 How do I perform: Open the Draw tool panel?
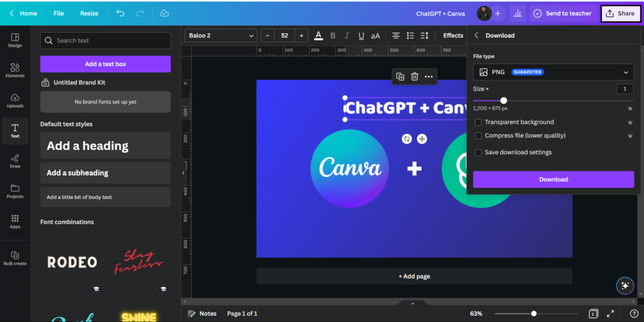pos(15,161)
